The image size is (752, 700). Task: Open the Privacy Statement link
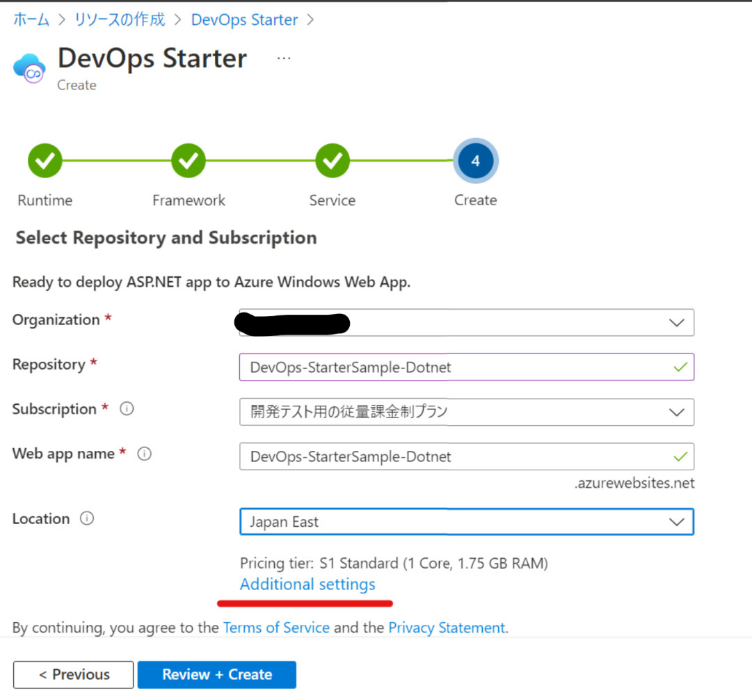(447, 628)
